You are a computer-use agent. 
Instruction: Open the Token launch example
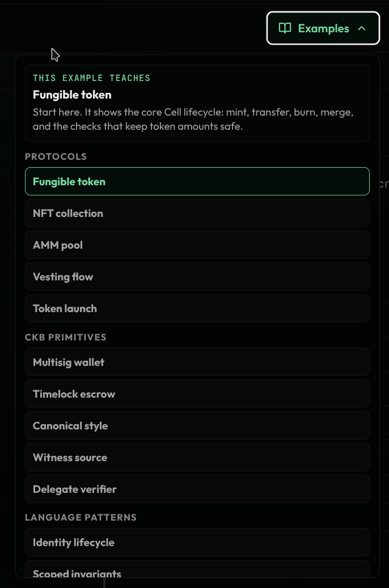pos(197,308)
